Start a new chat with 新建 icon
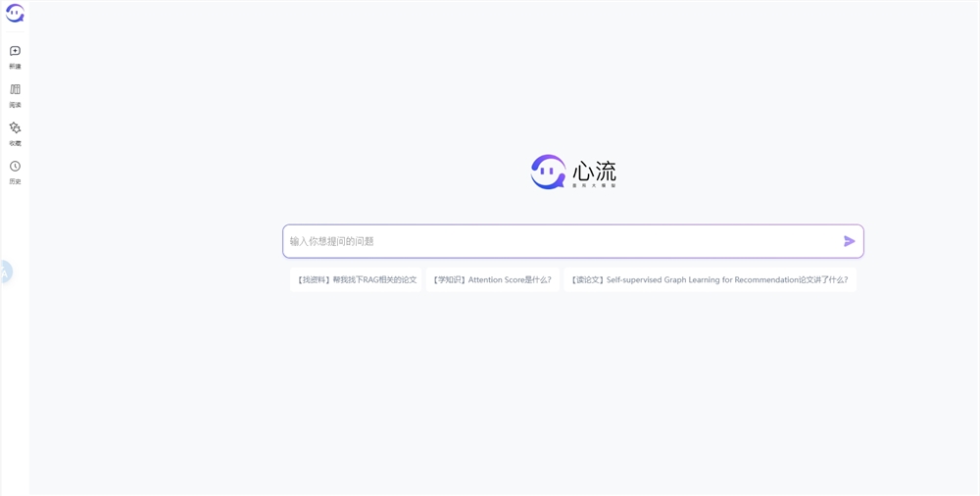Image resolution: width=980 pixels, height=496 pixels. click(x=15, y=51)
